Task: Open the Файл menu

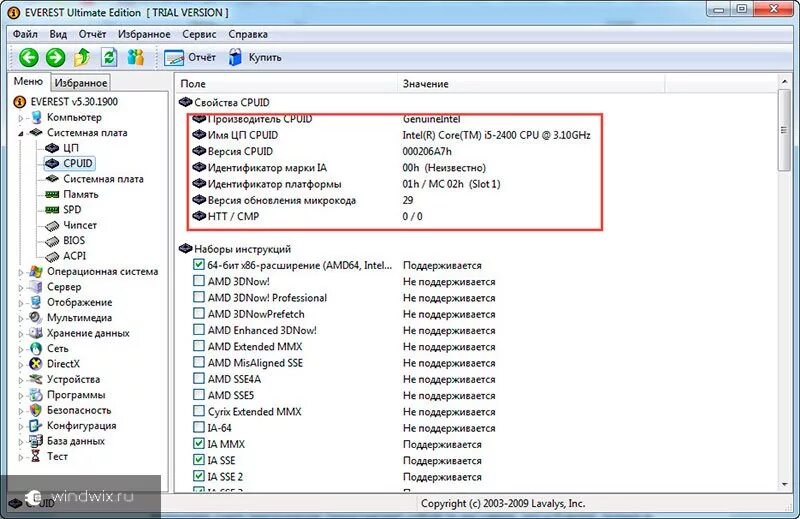Action: pyautogui.click(x=26, y=34)
